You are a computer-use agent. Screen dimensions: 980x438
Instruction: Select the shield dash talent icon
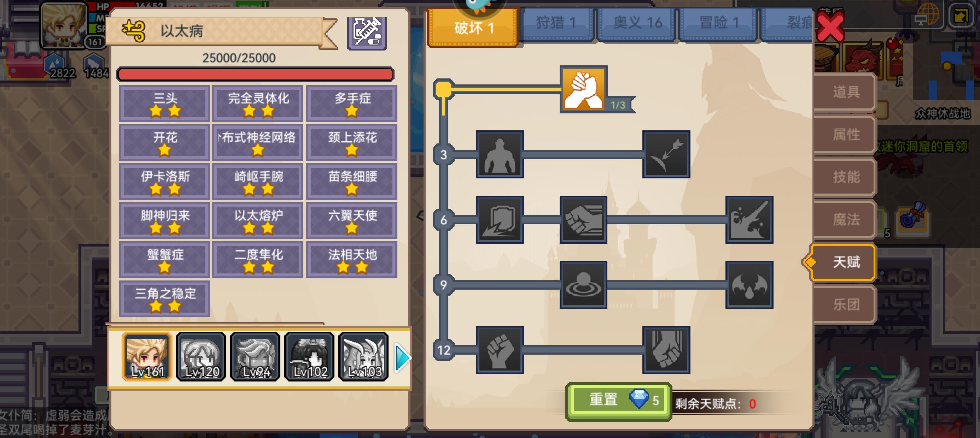coord(500,219)
